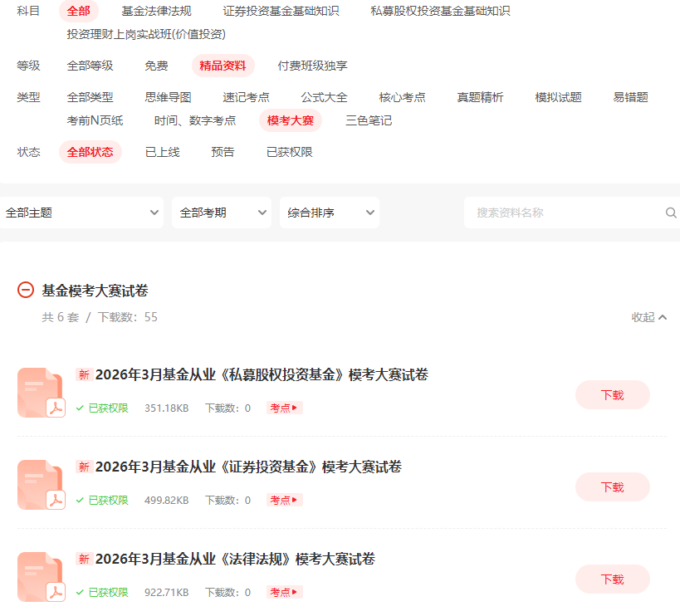This screenshot has width=680, height=616.
Task: Open the 全部主题 dropdown
Action: [x=81, y=213]
